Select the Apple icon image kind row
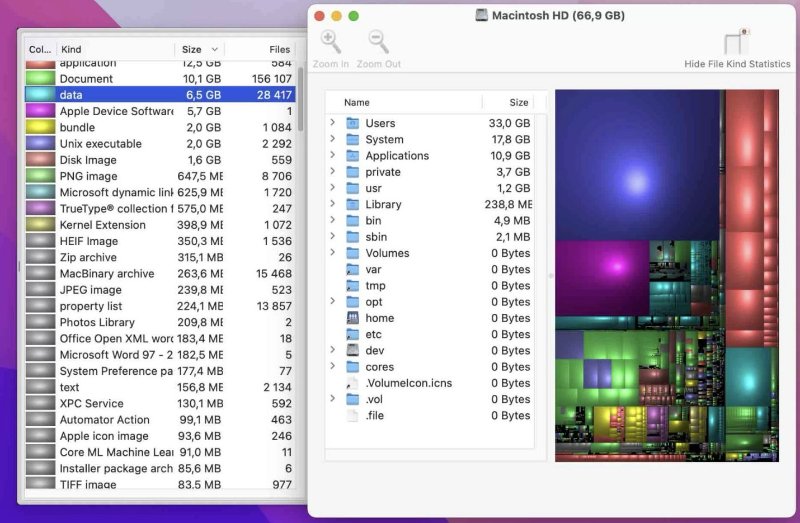The image size is (800, 523). 160,436
